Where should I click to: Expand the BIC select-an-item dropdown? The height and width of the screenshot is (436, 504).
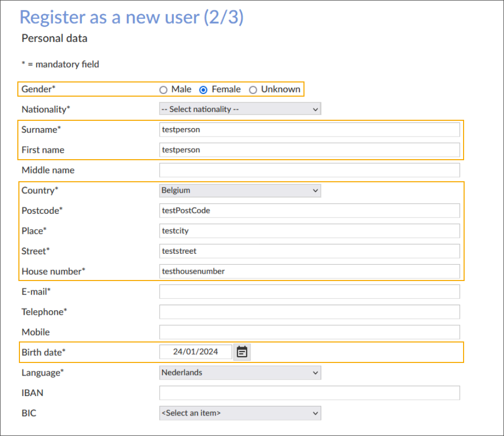tap(240, 413)
